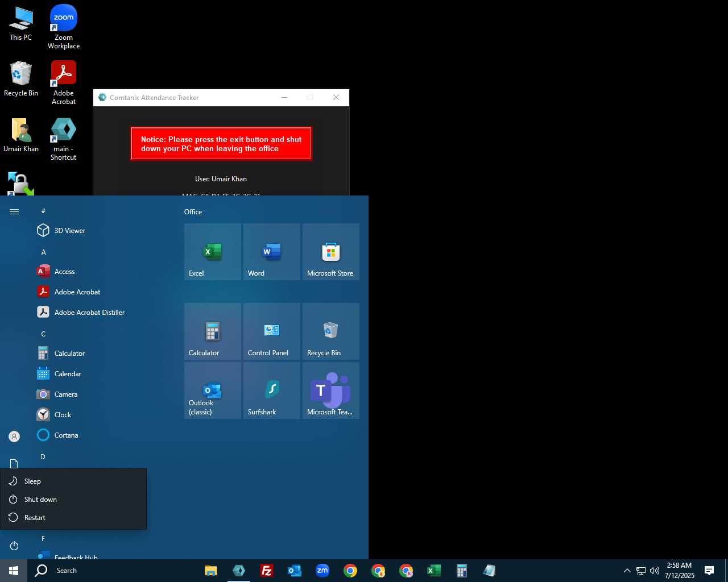Jump to the letter C section header

43,334
